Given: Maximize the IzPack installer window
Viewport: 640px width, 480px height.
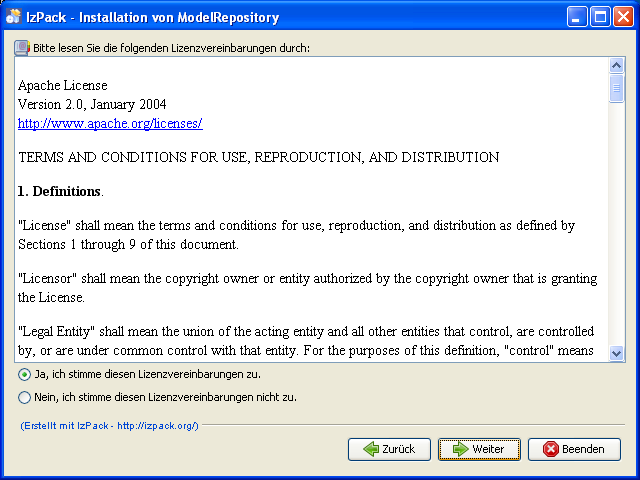Looking at the screenshot, I should point(600,17).
